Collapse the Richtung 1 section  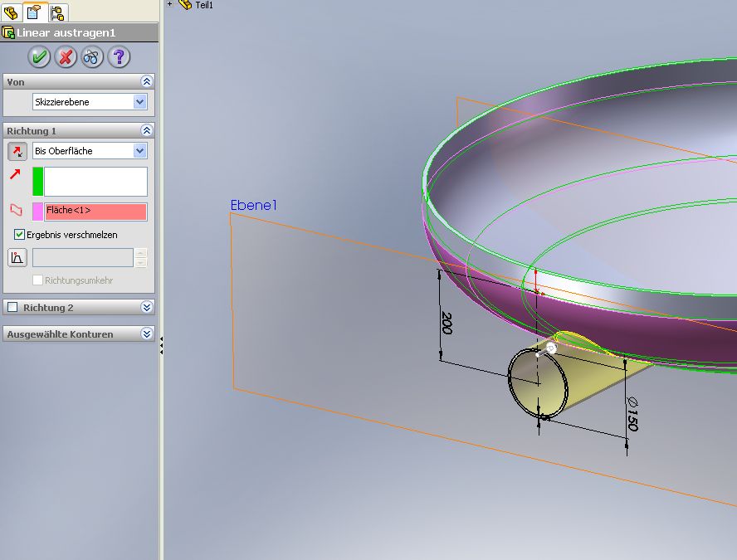[147, 131]
